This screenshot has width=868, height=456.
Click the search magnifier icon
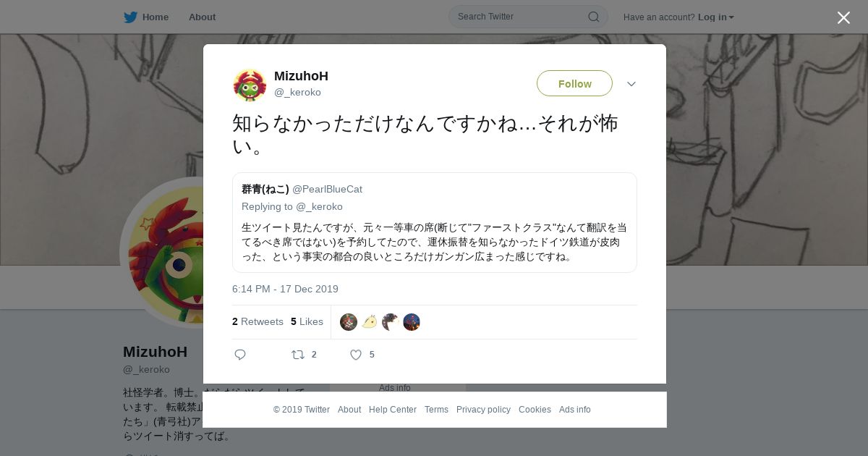[x=593, y=17]
